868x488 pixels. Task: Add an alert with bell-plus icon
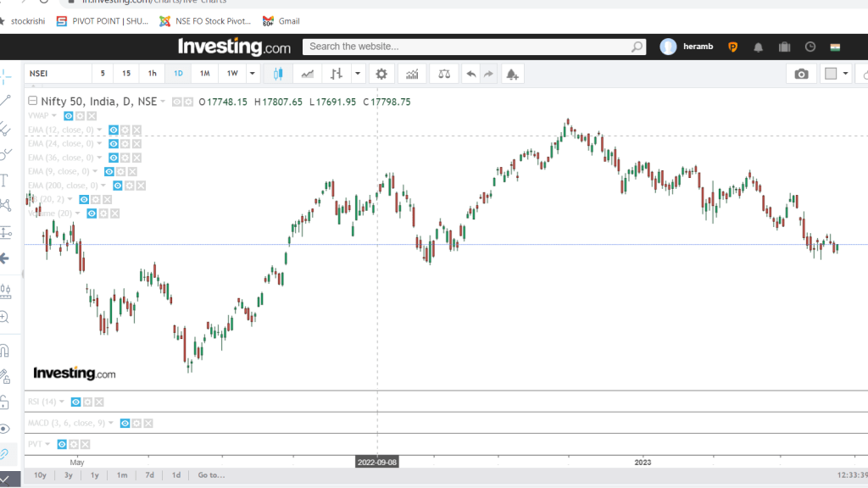(x=512, y=74)
